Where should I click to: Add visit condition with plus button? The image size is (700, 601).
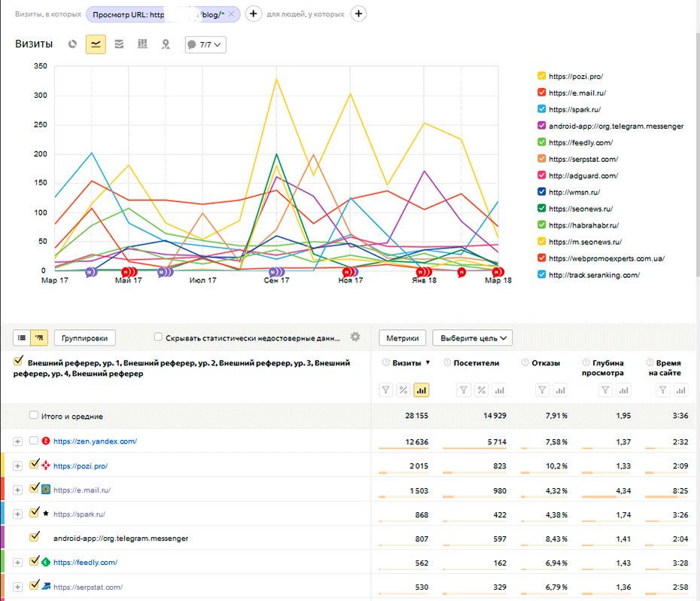click(x=253, y=14)
